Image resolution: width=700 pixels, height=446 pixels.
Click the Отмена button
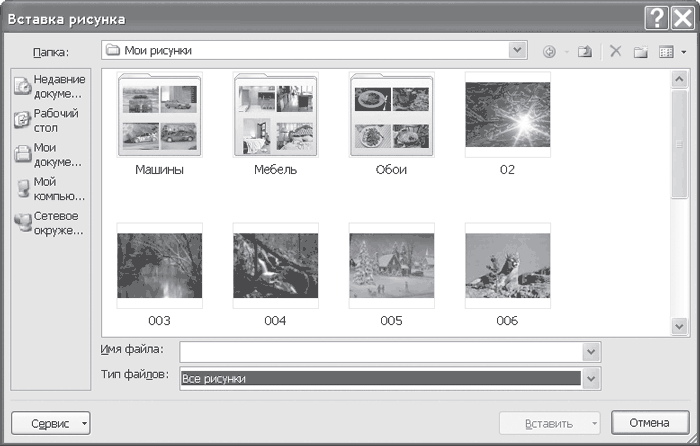[x=650, y=423]
